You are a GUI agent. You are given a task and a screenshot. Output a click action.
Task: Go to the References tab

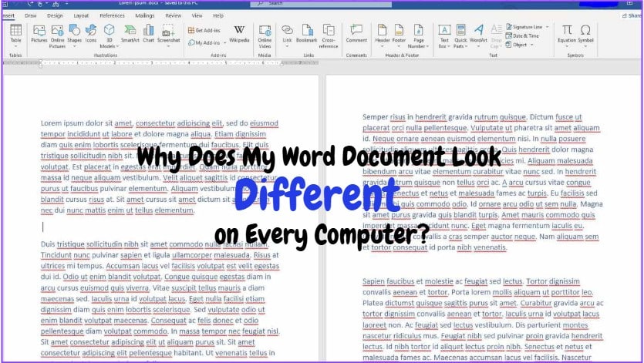[x=112, y=15]
